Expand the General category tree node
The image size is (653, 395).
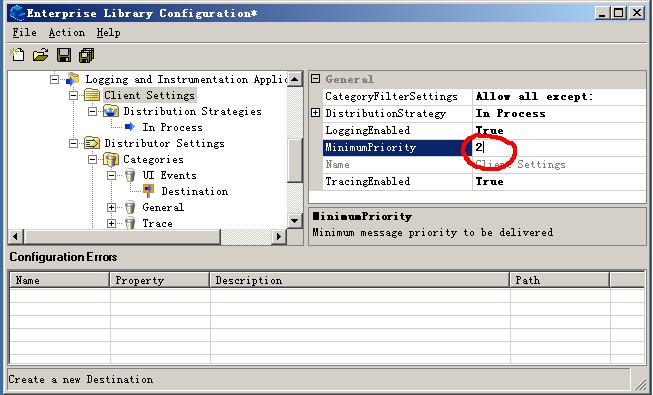pyautogui.click(x=112, y=207)
